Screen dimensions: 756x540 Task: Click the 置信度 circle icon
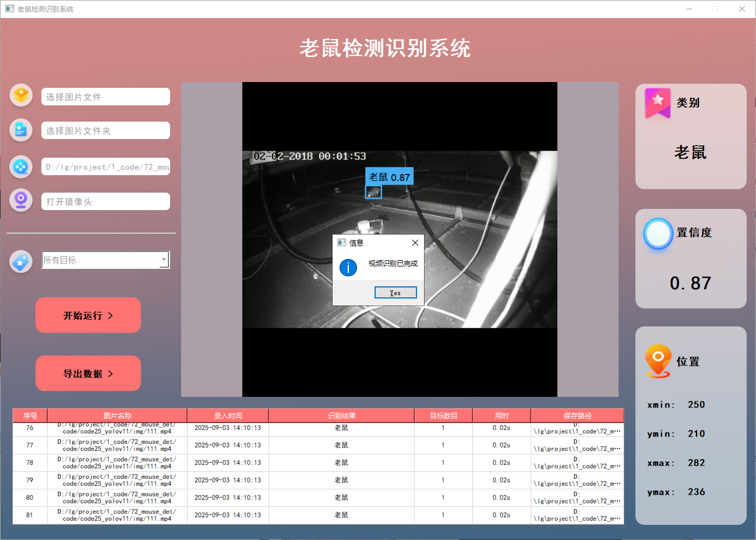pyautogui.click(x=658, y=234)
